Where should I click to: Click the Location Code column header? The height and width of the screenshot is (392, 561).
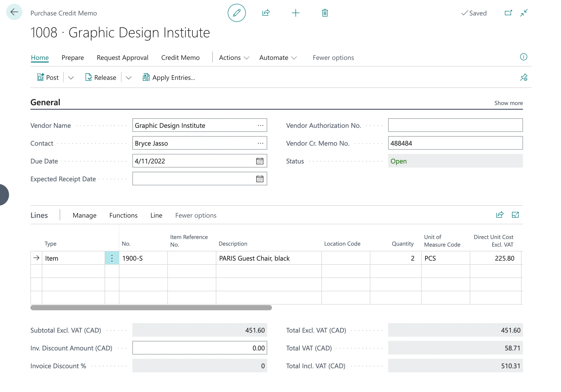pos(342,244)
